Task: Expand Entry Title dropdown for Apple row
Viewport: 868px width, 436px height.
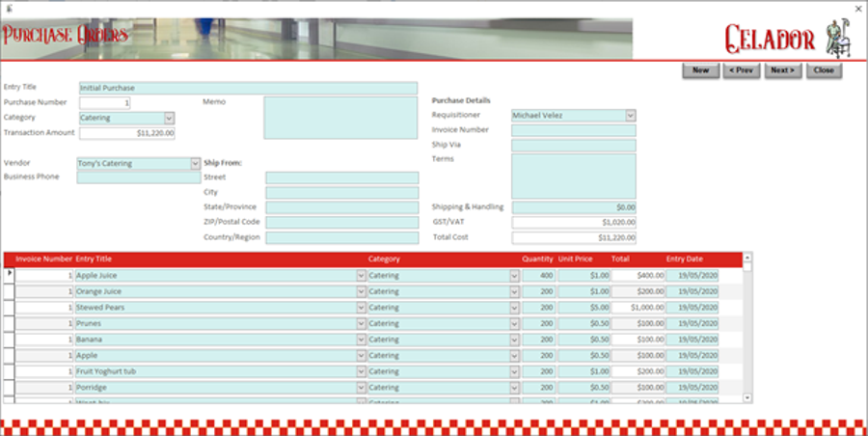Action: pos(361,356)
